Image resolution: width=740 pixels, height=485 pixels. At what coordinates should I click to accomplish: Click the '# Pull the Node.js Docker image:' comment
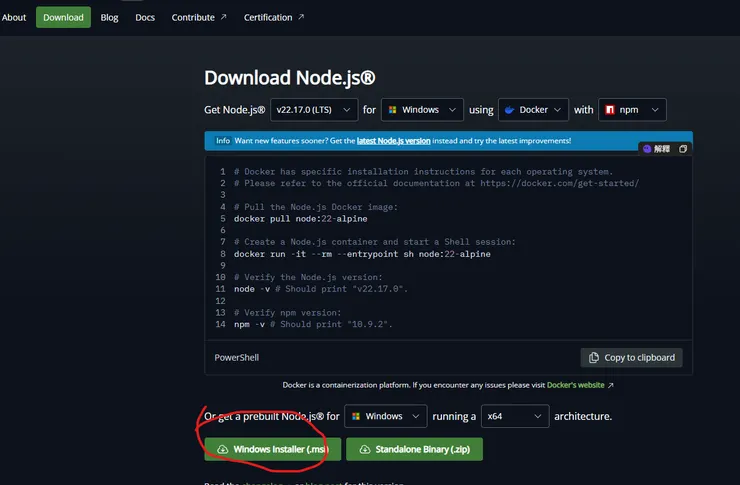coord(316,207)
